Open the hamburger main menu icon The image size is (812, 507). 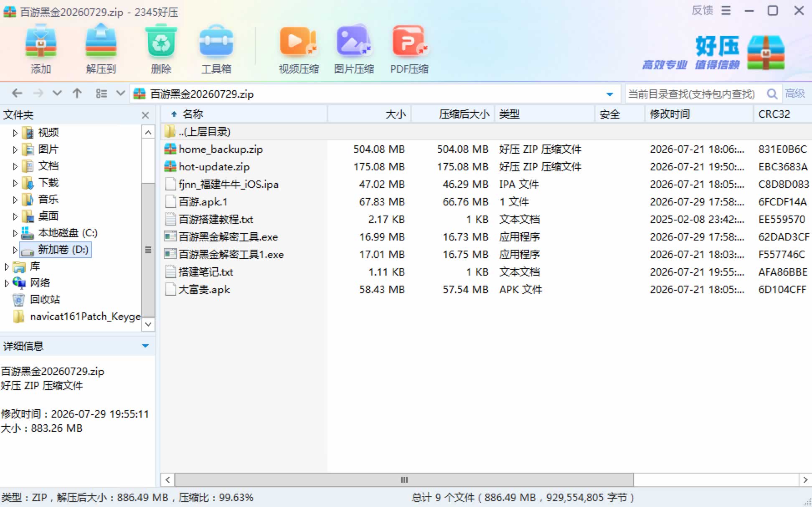726,10
